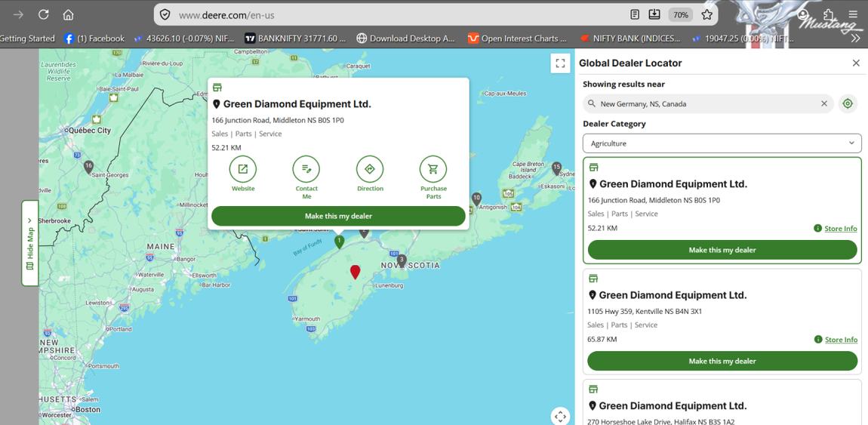Click the 70% zoom level indicator

680,15
